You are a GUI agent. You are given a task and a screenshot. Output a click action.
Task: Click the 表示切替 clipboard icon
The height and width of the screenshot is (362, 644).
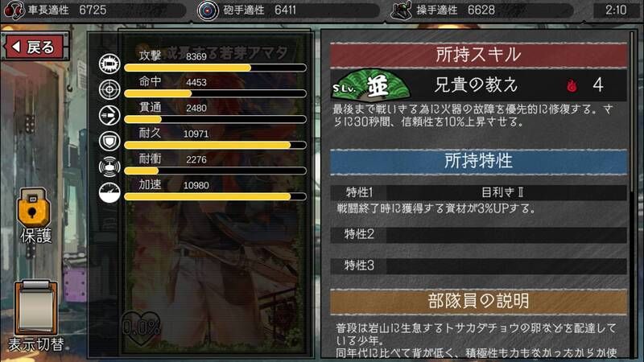[x=35, y=308]
